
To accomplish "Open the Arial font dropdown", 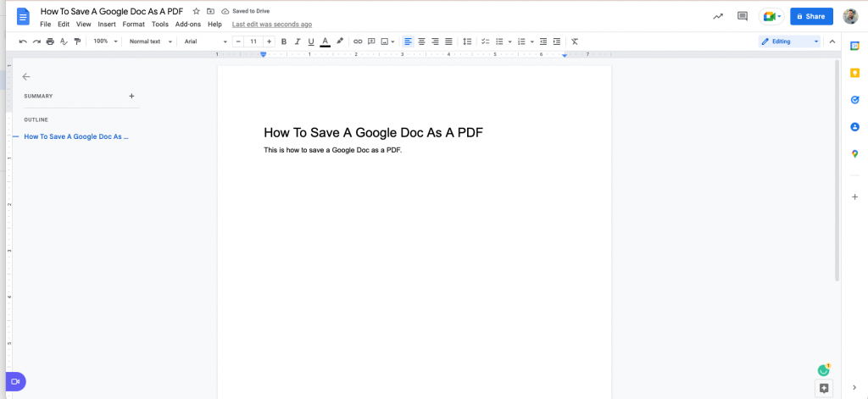I will pyautogui.click(x=206, y=42).
